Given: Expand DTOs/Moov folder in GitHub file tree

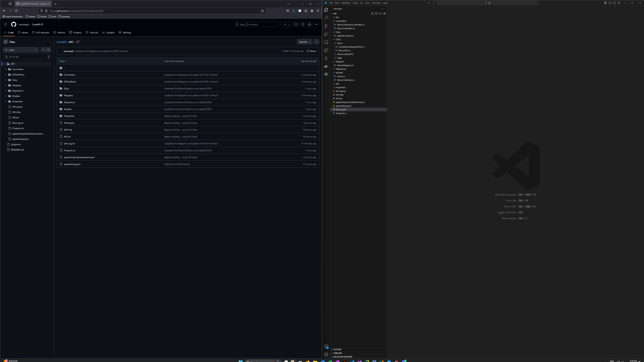Looking at the screenshot, I should coord(6,75).
